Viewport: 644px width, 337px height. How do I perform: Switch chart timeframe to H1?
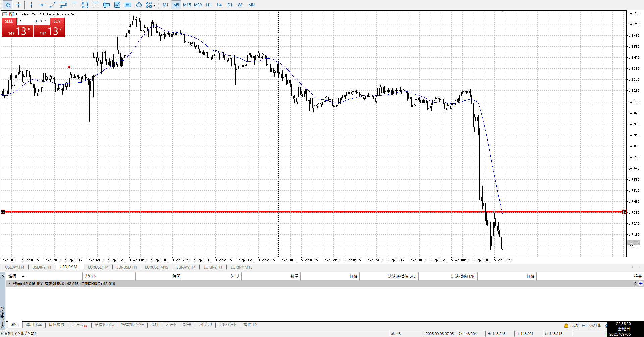coord(208,5)
